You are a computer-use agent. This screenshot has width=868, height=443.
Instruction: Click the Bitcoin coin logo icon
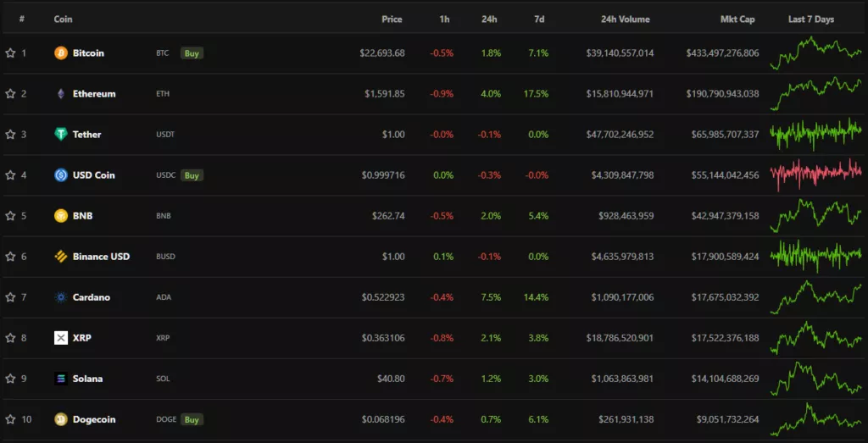click(61, 53)
